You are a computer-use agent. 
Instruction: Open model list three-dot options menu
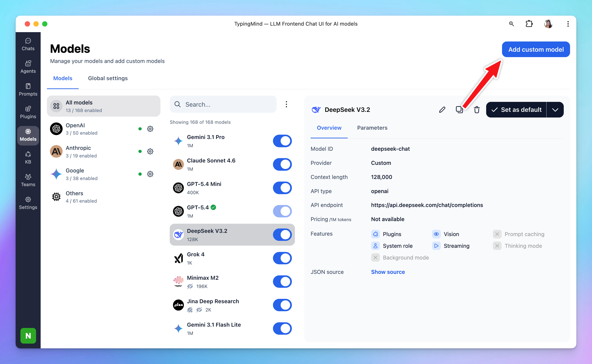point(286,104)
